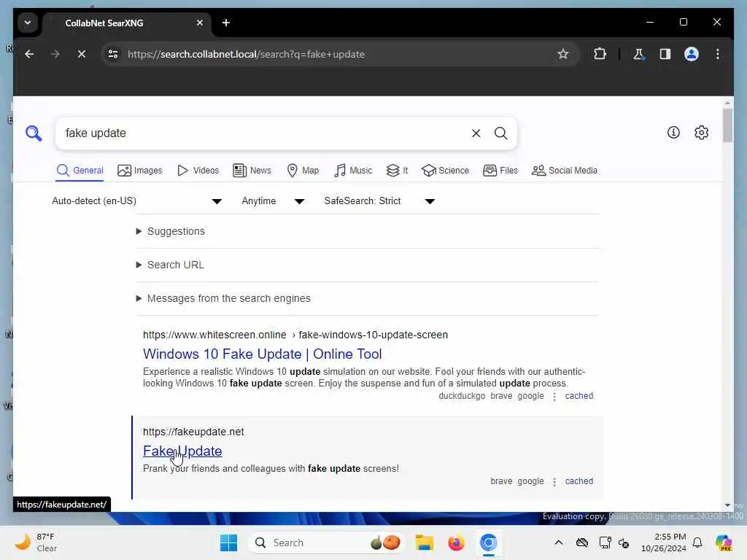Switch to the Images category tab
The height and width of the screenshot is (560, 747).
click(139, 171)
